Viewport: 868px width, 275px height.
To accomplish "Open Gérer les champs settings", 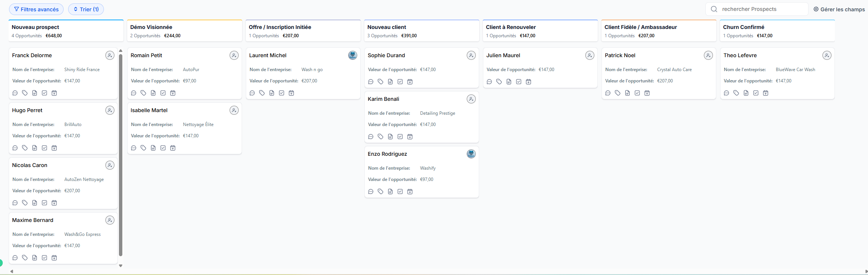I will pos(839,9).
